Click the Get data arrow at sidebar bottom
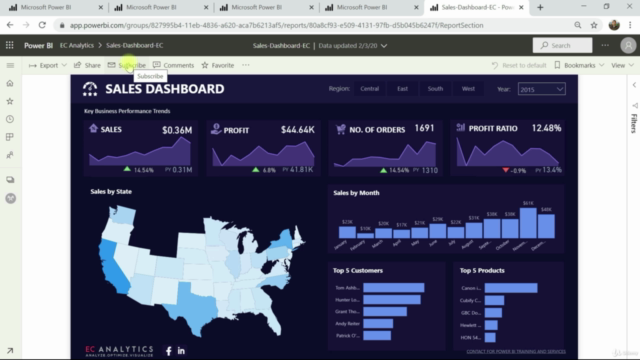The width and height of the screenshot is (640, 360). click(10, 351)
